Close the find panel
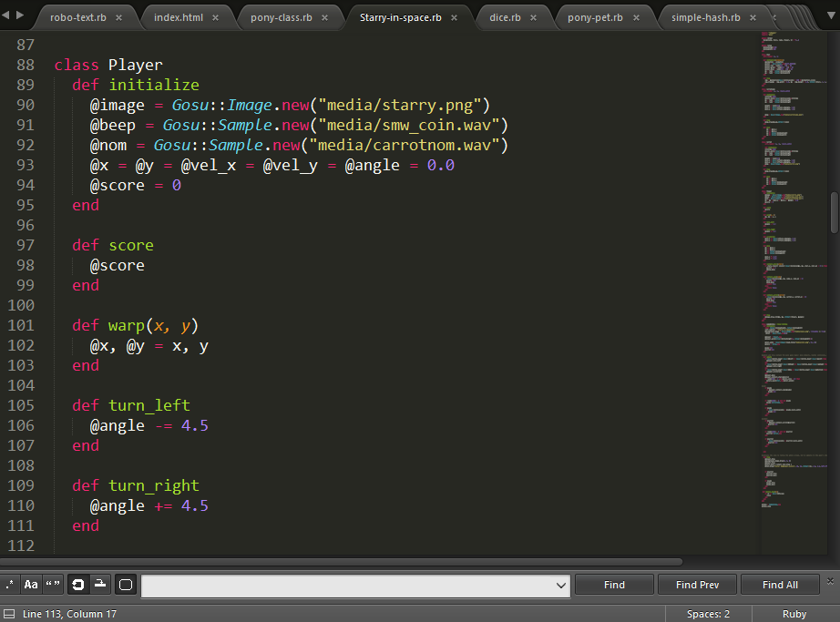Screen dimensions: 840x622 point(830,581)
